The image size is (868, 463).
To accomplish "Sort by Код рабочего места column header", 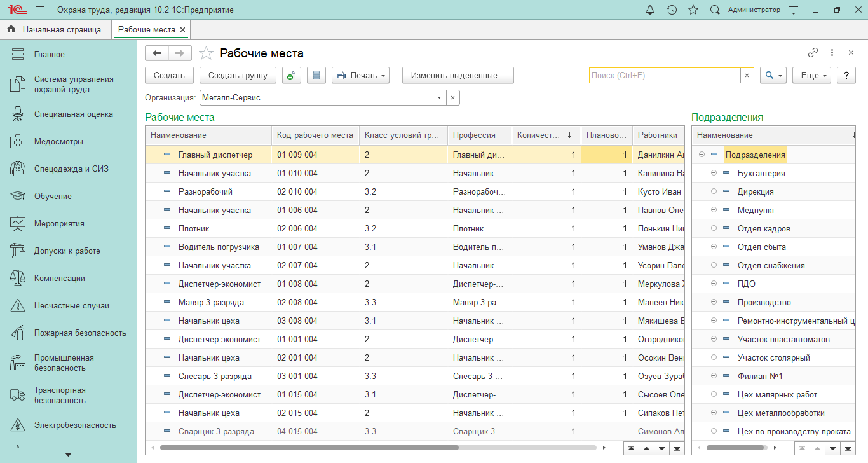I will pos(315,135).
